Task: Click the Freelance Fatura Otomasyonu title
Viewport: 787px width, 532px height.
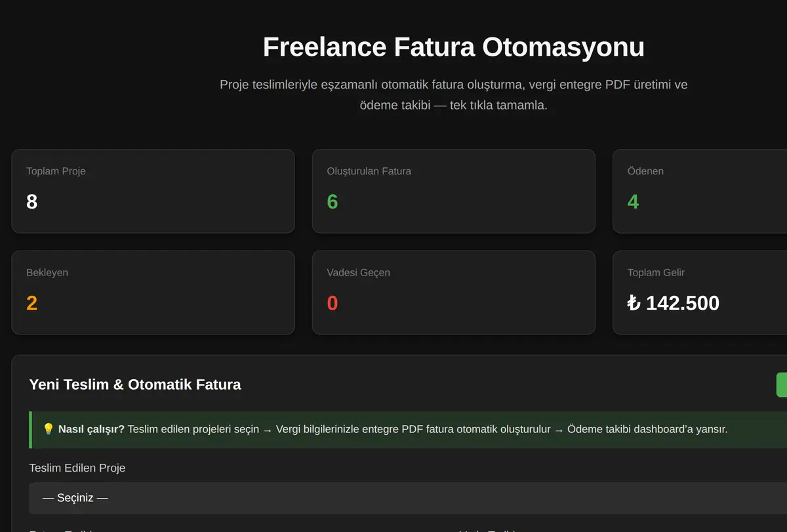Action: point(454,47)
